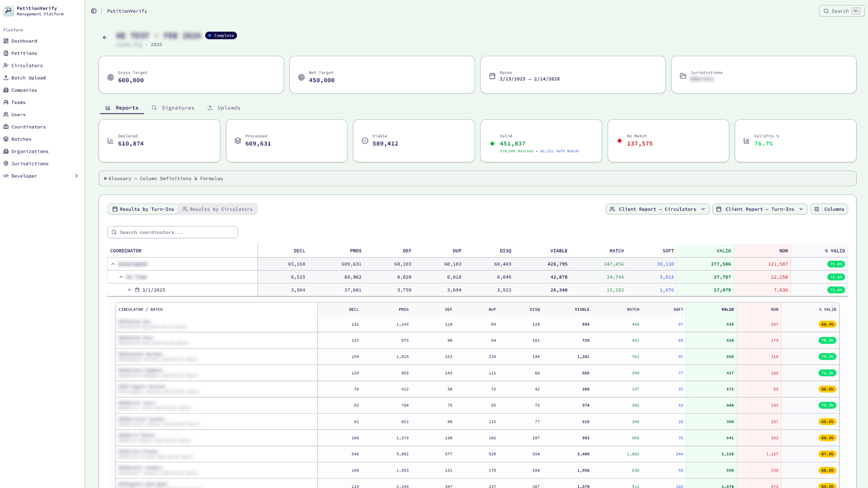Image resolution: width=868 pixels, height=488 pixels.
Task: Open Circulators in sidebar
Action: point(27,66)
